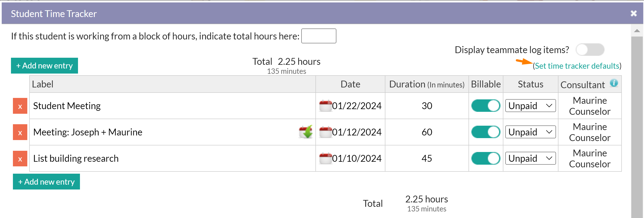Click the Status column header

tap(530, 84)
